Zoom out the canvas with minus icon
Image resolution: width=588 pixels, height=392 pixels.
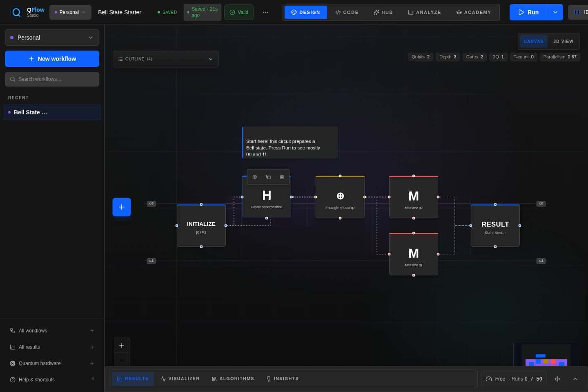[x=122, y=360]
